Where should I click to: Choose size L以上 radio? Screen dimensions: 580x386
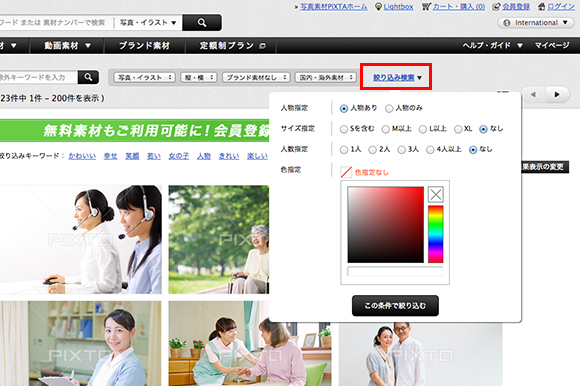422,129
